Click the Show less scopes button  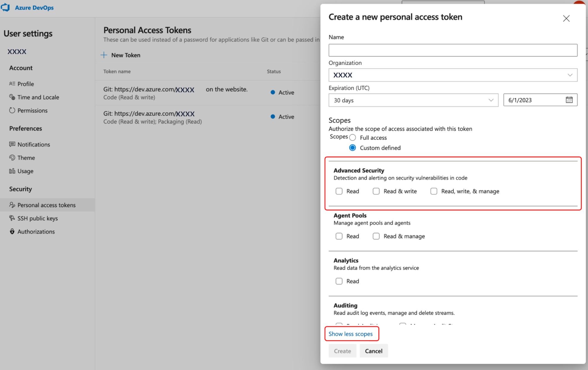pyautogui.click(x=351, y=334)
